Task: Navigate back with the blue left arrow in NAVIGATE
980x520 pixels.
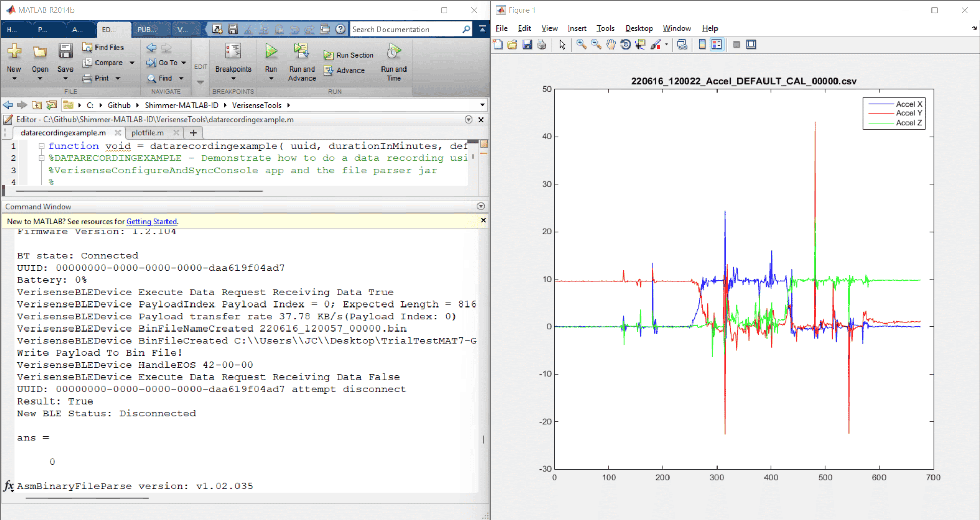Action: pos(152,48)
